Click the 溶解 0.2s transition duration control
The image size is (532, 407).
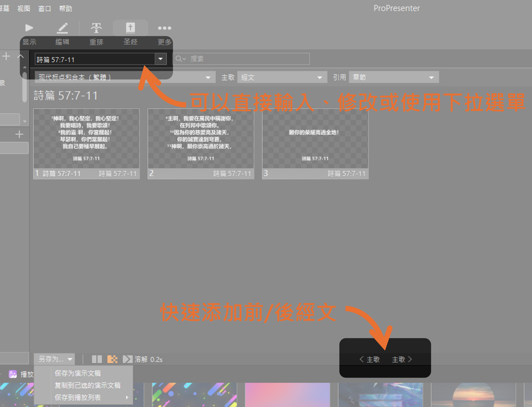pyautogui.click(x=148, y=360)
